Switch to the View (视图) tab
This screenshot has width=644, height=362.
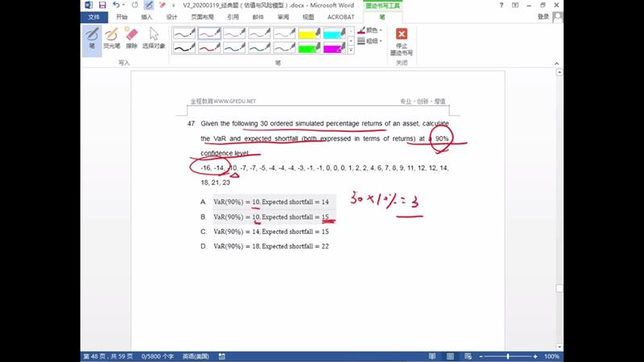[x=308, y=17]
